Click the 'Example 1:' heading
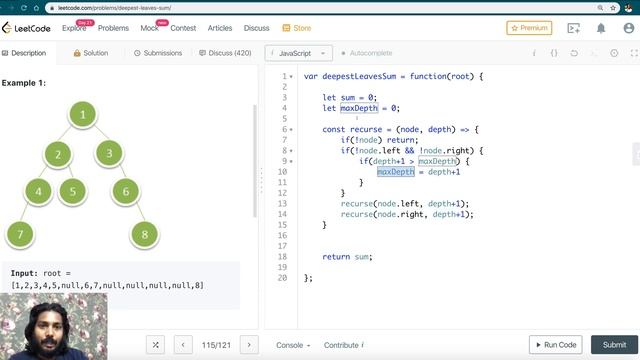This screenshot has width=640, height=360. [x=24, y=83]
